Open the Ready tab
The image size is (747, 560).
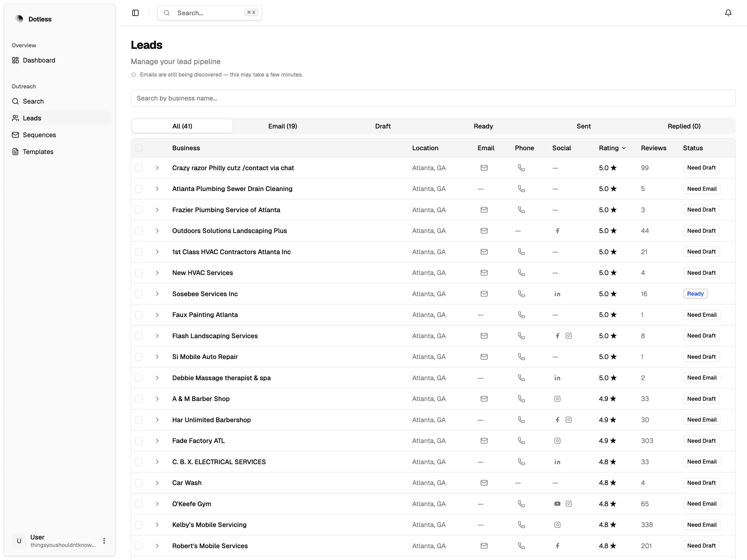[483, 126]
